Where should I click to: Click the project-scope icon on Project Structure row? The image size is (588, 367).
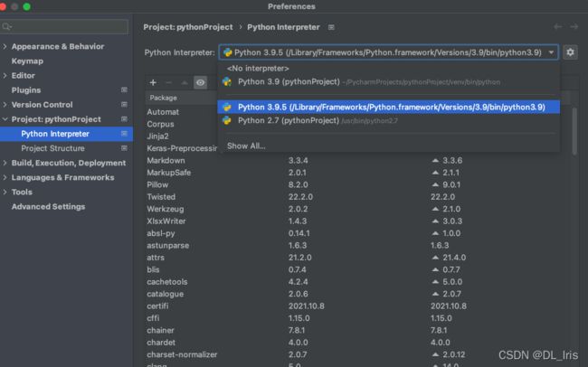pos(124,148)
